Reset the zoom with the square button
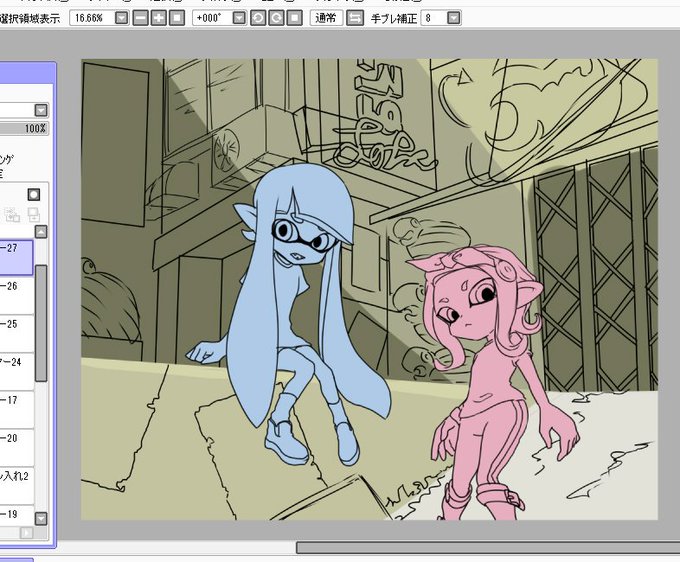This screenshot has height=562, width=680. click(177, 18)
